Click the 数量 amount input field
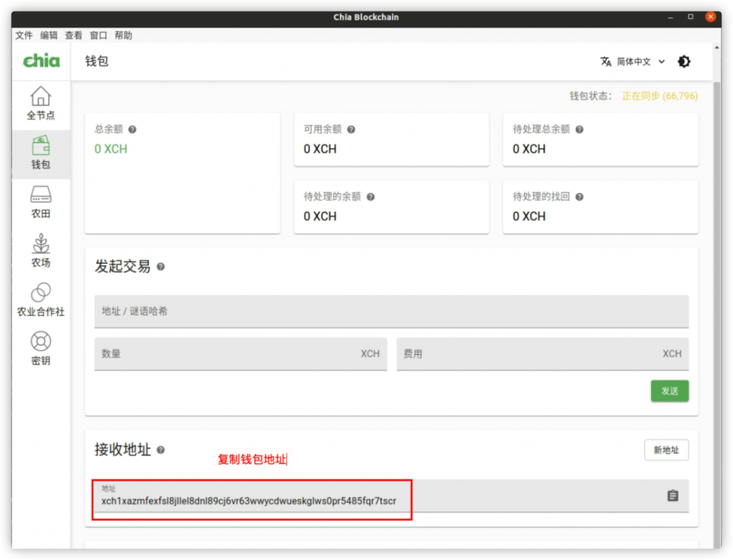 (x=240, y=354)
